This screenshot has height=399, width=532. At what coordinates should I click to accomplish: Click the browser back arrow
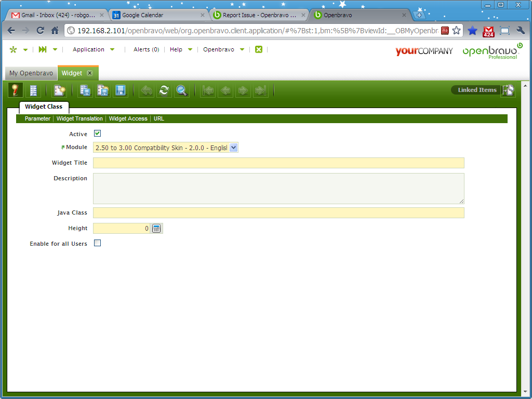tap(11, 31)
